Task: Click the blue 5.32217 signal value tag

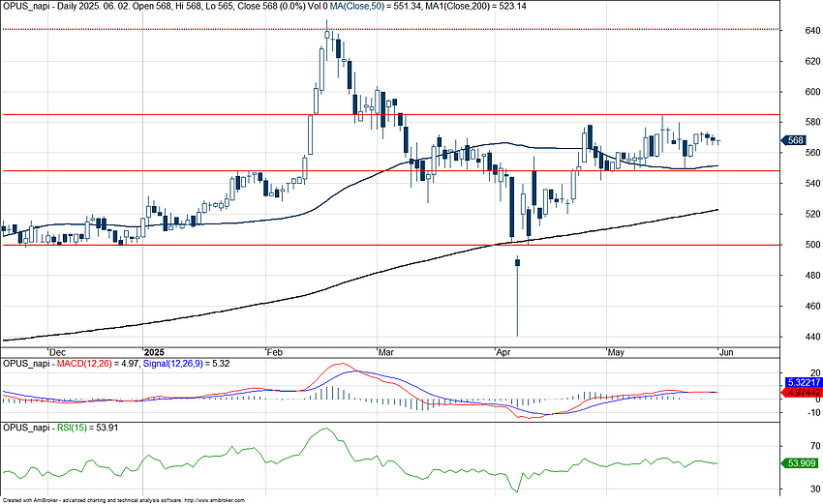Action: click(803, 382)
